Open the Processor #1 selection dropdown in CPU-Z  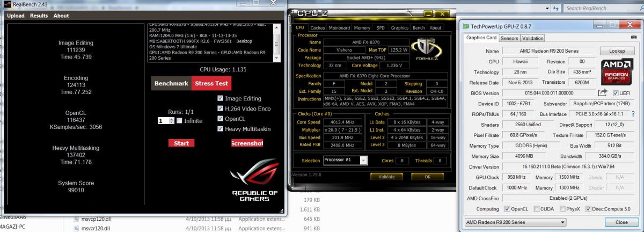tap(363, 161)
